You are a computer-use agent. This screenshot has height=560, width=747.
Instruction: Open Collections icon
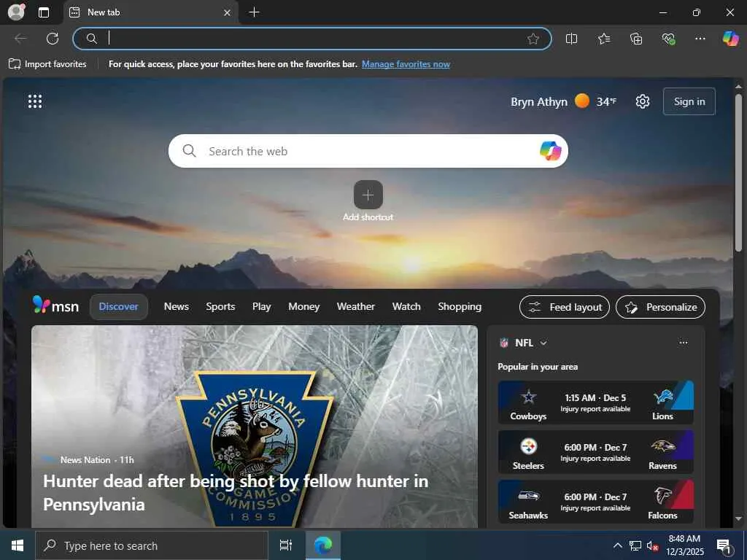click(x=636, y=39)
